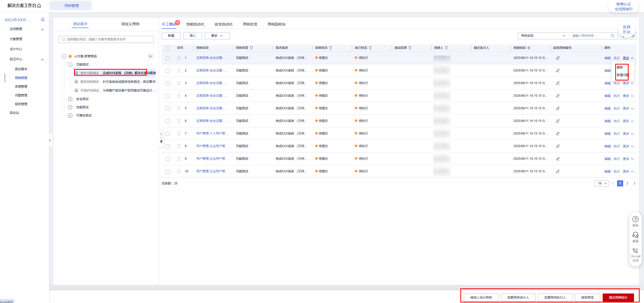Tick the select-all checkbox in table header

tap(168, 48)
